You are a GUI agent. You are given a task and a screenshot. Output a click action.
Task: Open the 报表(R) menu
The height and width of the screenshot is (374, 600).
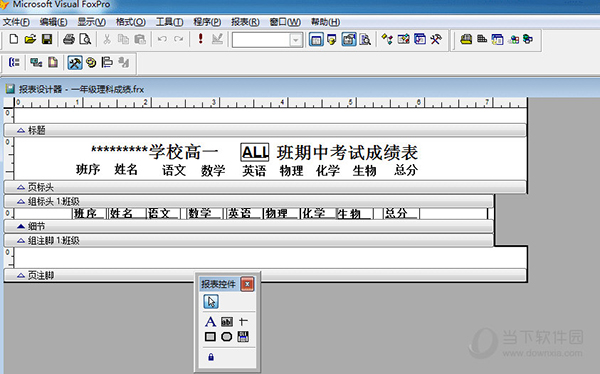pos(245,22)
